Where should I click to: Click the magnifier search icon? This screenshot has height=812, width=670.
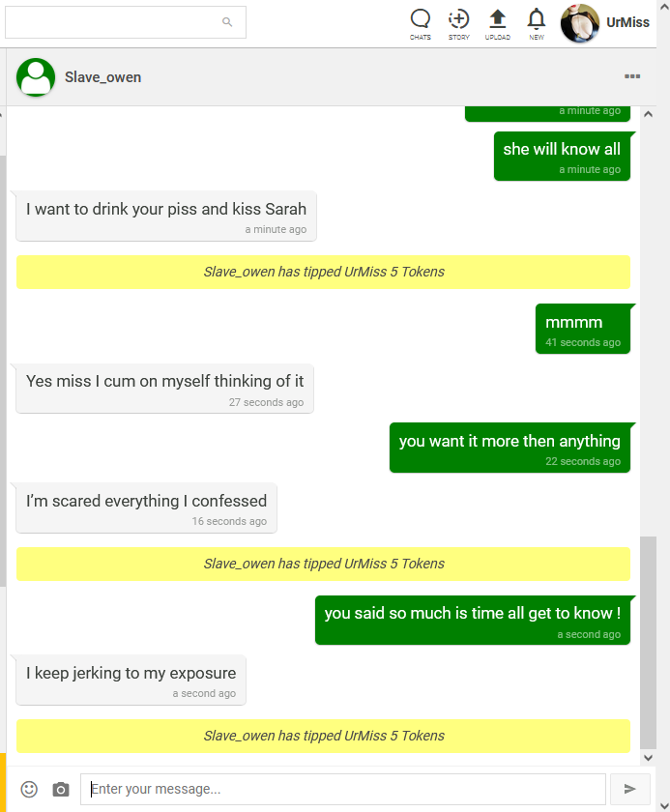227,22
